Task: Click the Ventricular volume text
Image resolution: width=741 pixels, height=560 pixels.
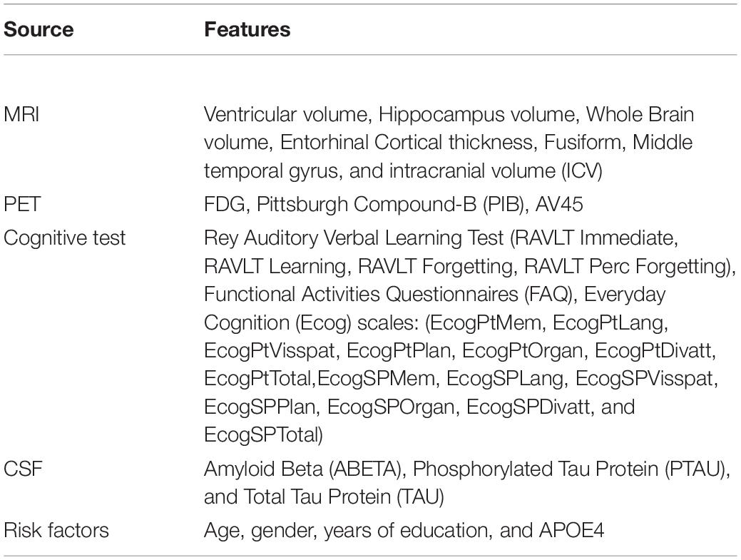Action: (x=285, y=114)
